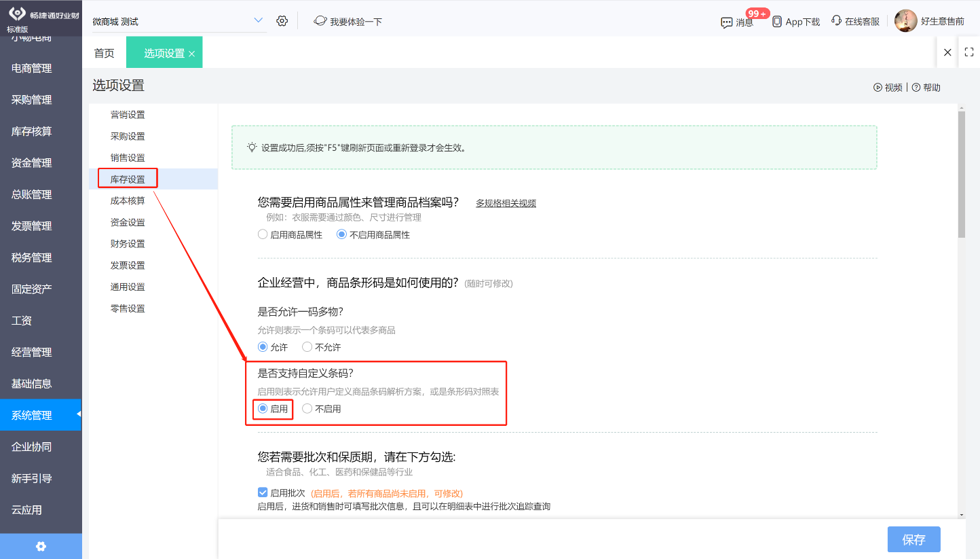Click scrollbar up arrow at top

(x=962, y=107)
